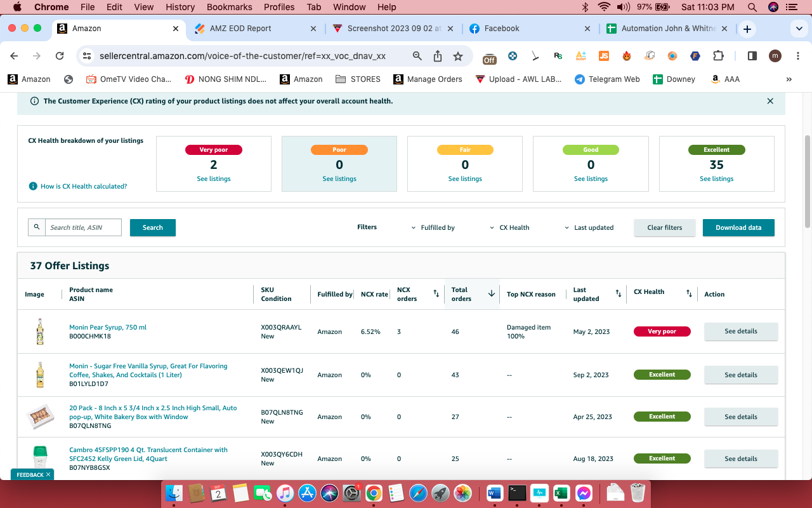Screen dimensions: 812x508
Task: Open 'How is CX Health calculated?' link
Action: (x=84, y=187)
